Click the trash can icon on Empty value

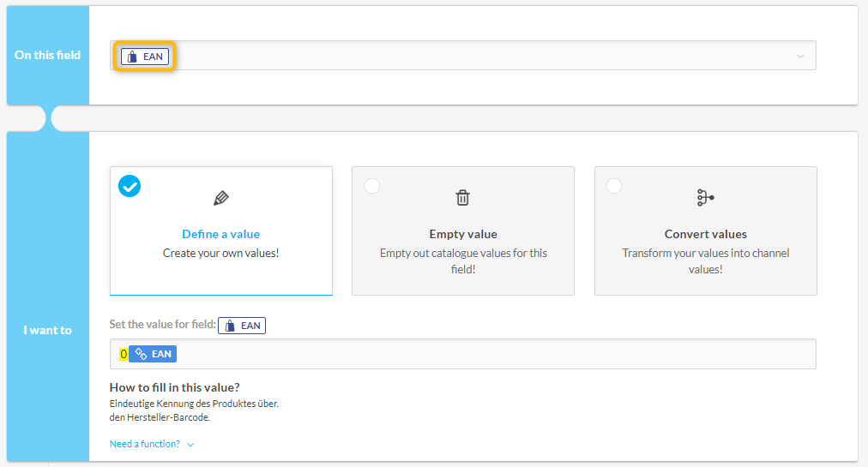click(x=463, y=198)
